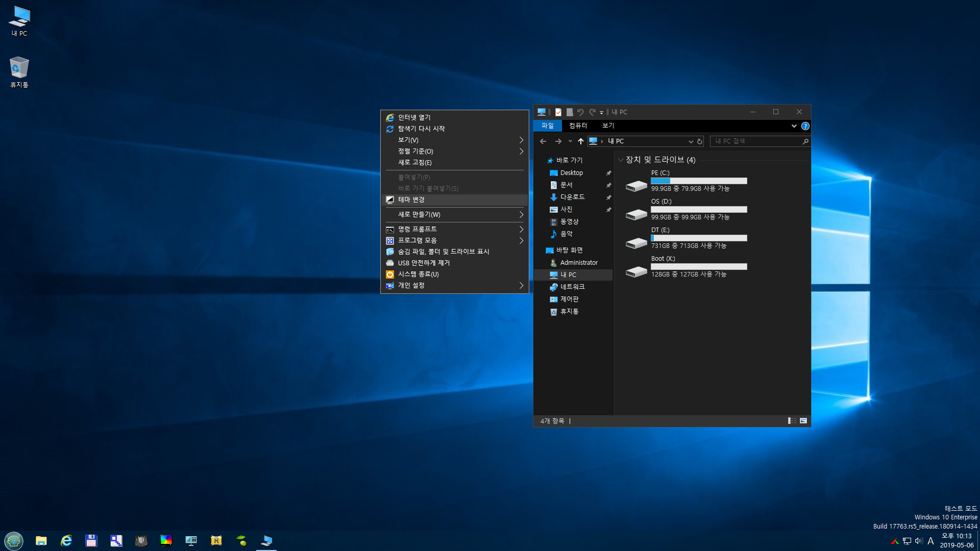
Task: Open the DT (E:) drive
Action: (687, 238)
